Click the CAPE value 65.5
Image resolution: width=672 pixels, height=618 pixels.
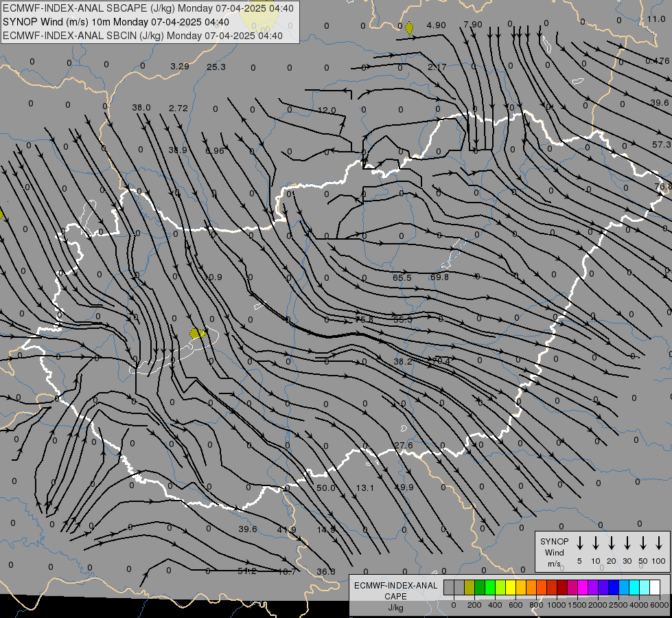(402, 278)
